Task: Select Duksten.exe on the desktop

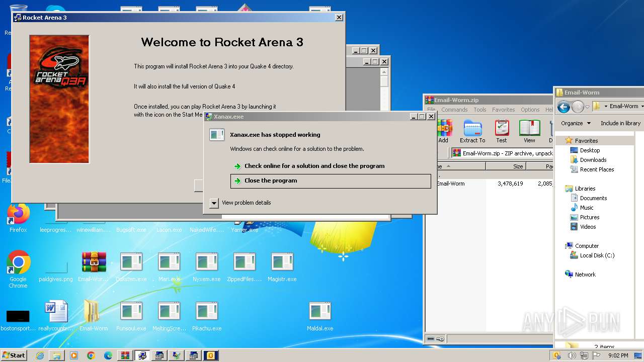Action: click(x=131, y=266)
